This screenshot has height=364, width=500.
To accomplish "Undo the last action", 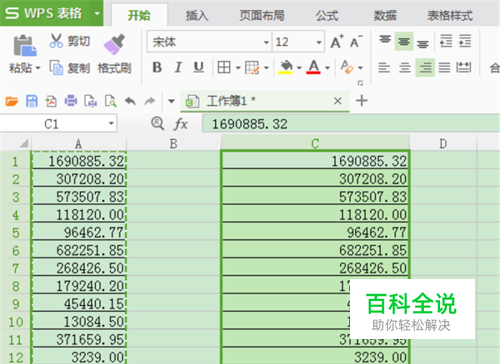I will 130,101.
